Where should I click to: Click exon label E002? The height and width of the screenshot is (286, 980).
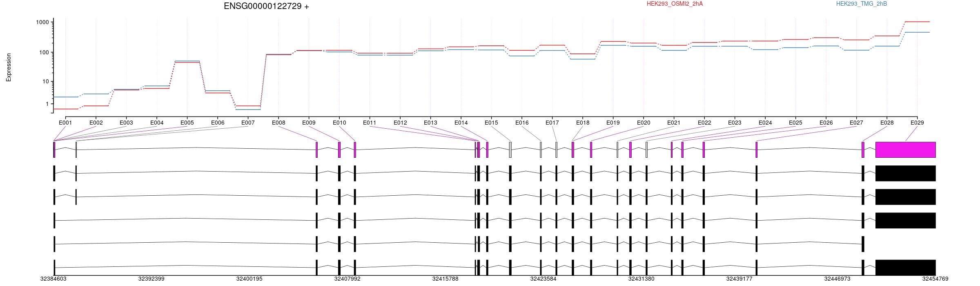pyautogui.click(x=96, y=123)
